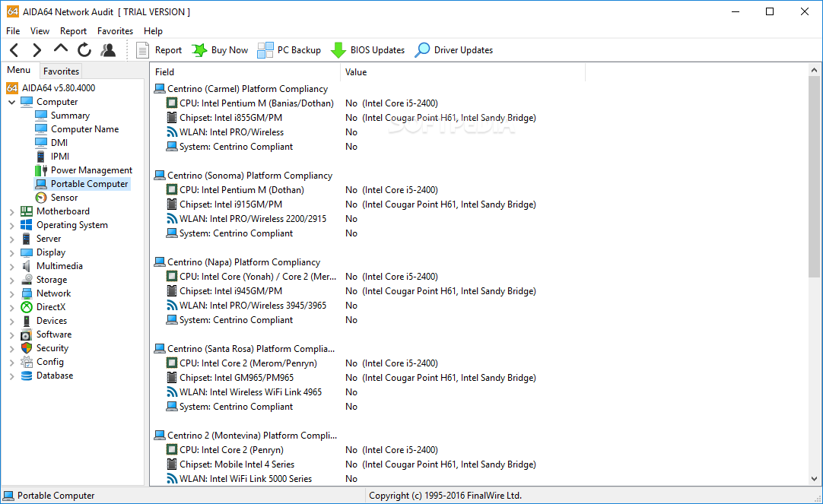The width and height of the screenshot is (823, 504).
Task: Click the BIOS Updates green arrow icon
Action: (338, 50)
